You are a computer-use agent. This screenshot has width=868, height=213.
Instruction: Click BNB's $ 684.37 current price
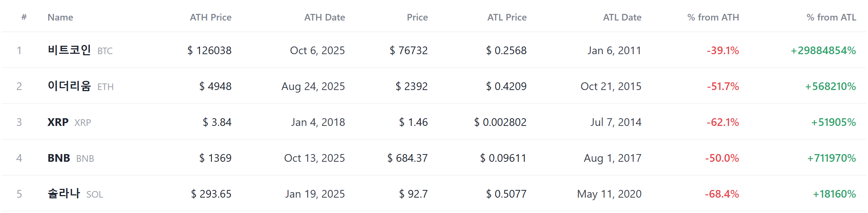tap(408, 158)
